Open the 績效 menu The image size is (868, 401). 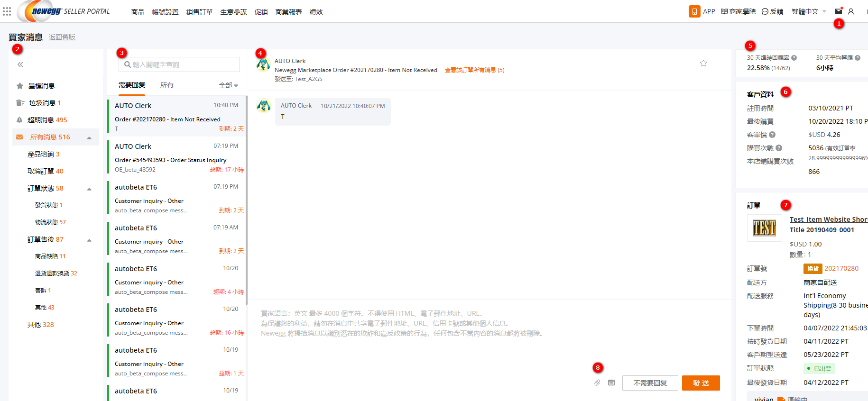[x=316, y=12]
